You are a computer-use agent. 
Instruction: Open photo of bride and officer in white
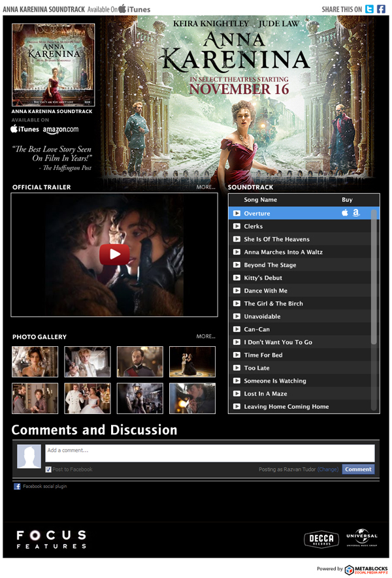[88, 398]
